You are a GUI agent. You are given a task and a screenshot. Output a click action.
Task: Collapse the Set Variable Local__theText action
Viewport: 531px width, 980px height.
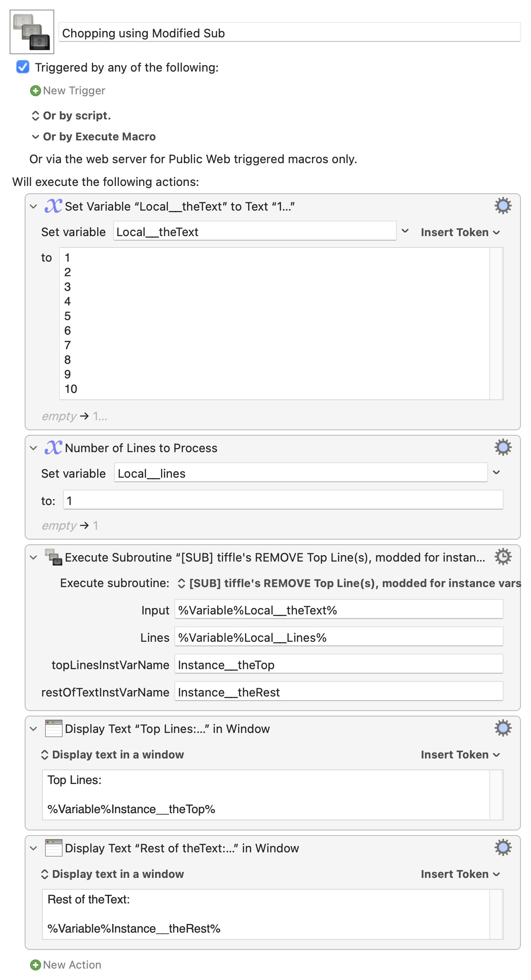(33, 206)
